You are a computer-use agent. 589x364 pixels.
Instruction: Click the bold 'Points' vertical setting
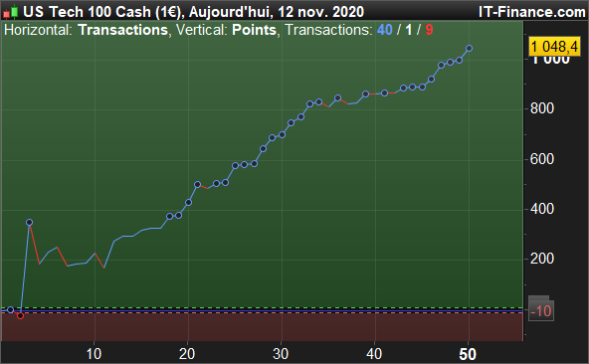point(254,30)
